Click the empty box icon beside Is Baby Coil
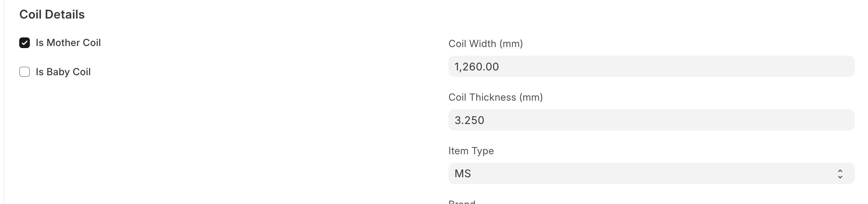 pyautogui.click(x=24, y=72)
